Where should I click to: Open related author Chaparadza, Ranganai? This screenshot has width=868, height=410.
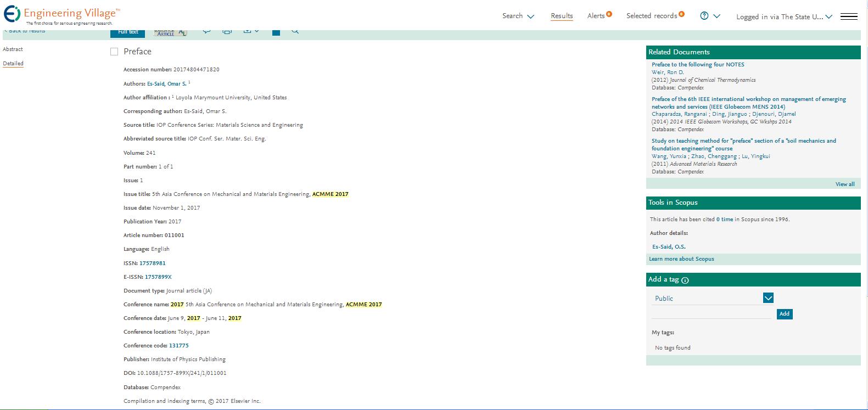coord(680,114)
